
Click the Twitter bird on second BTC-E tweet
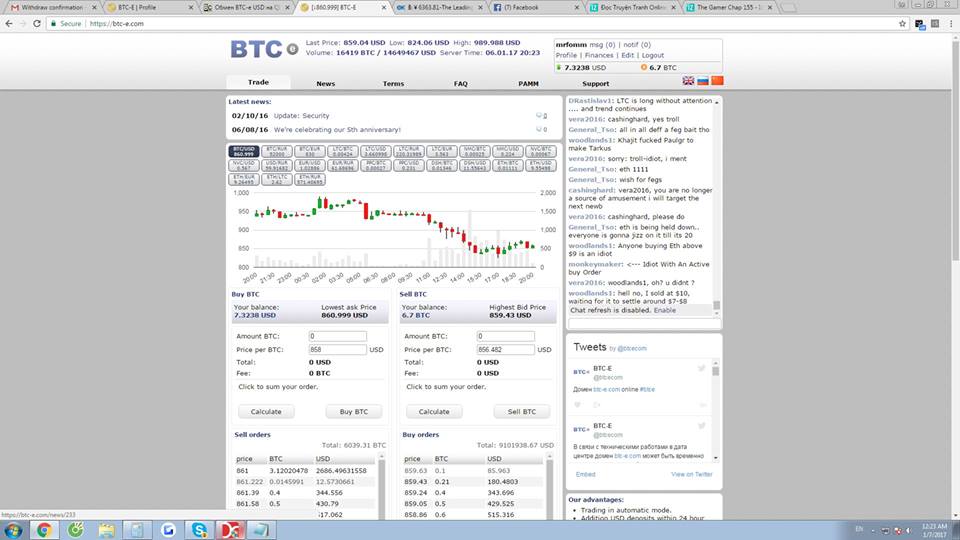pyautogui.click(x=702, y=426)
